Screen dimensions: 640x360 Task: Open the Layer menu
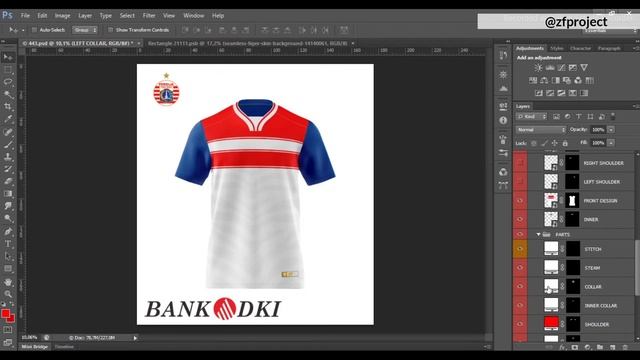pos(85,16)
